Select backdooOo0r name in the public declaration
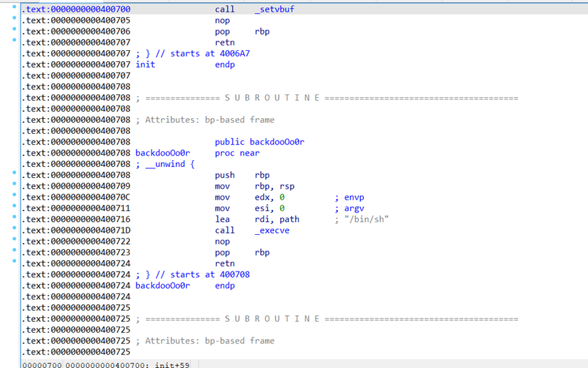588x368 pixels. [277, 142]
